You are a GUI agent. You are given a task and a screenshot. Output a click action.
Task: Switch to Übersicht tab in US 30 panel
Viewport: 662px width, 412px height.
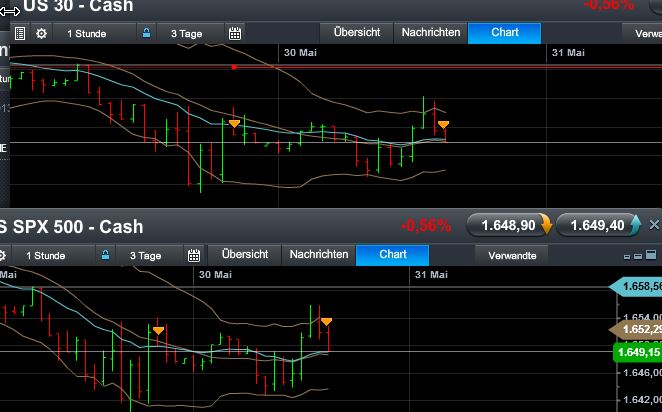tap(357, 33)
